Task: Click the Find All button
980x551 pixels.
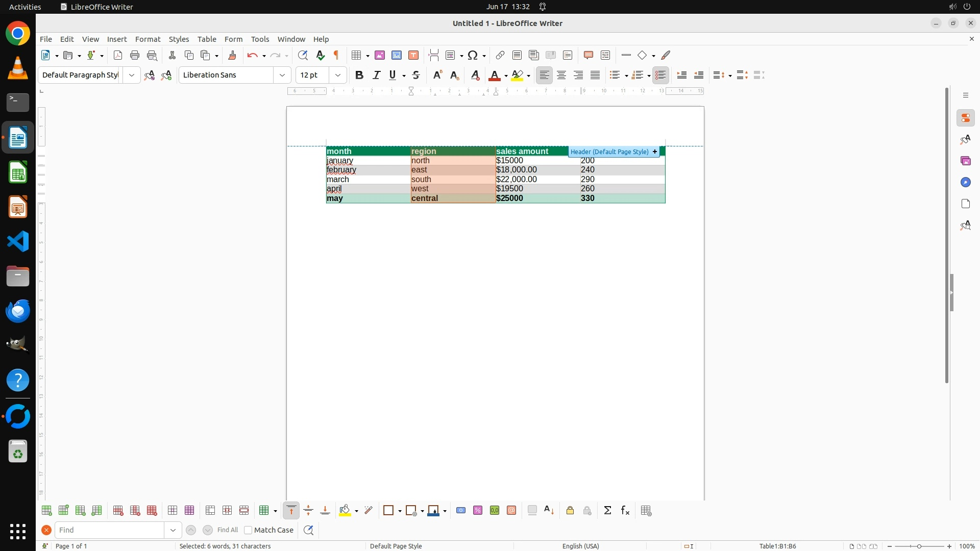Action: (x=228, y=530)
